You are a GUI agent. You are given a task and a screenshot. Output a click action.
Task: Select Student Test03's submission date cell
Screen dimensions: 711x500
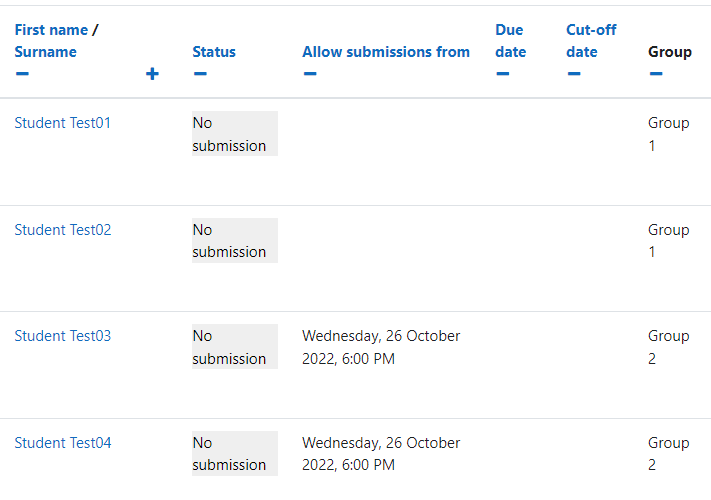pos(381,347)
